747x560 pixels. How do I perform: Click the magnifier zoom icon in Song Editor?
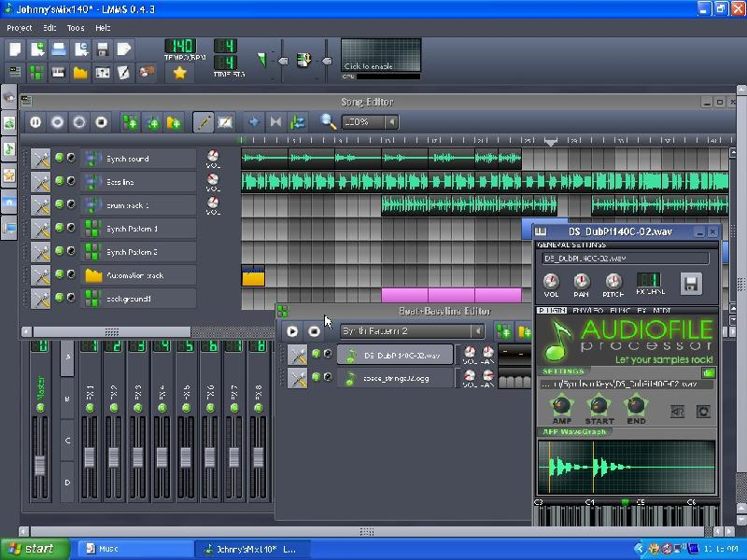click(x=328, y=121)
